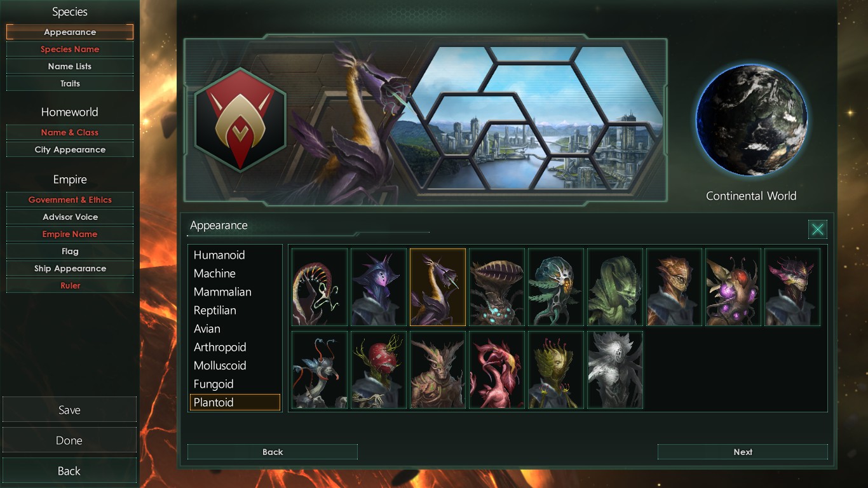The image size is (868, 488).
Task: Go to Government & Ethics section
Action: tap(70, 200)
